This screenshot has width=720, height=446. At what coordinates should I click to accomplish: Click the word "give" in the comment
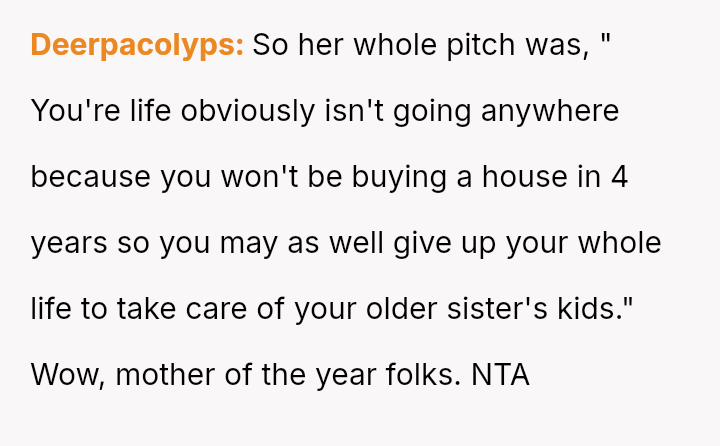pos(422,243)
